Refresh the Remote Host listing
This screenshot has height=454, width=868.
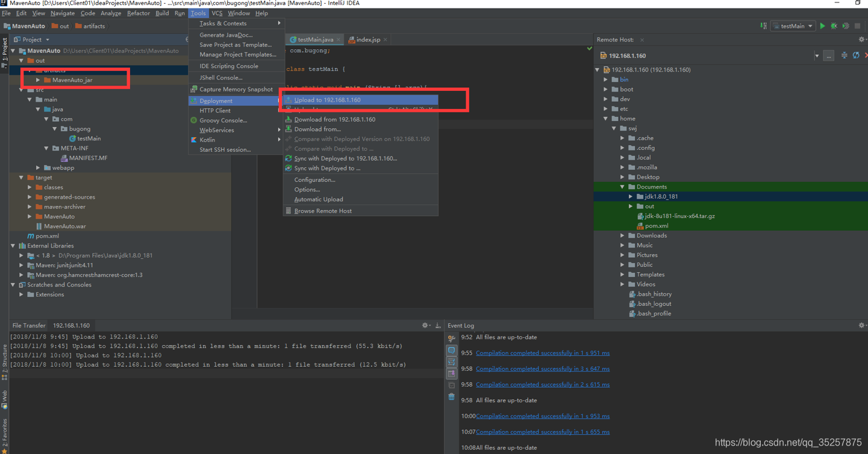(x=856, y=55)
